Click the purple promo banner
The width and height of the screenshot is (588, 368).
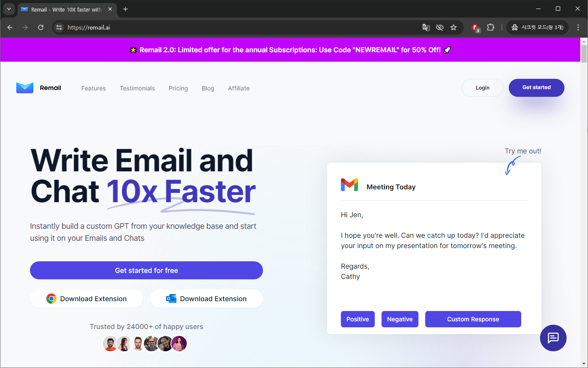[290, 50]
